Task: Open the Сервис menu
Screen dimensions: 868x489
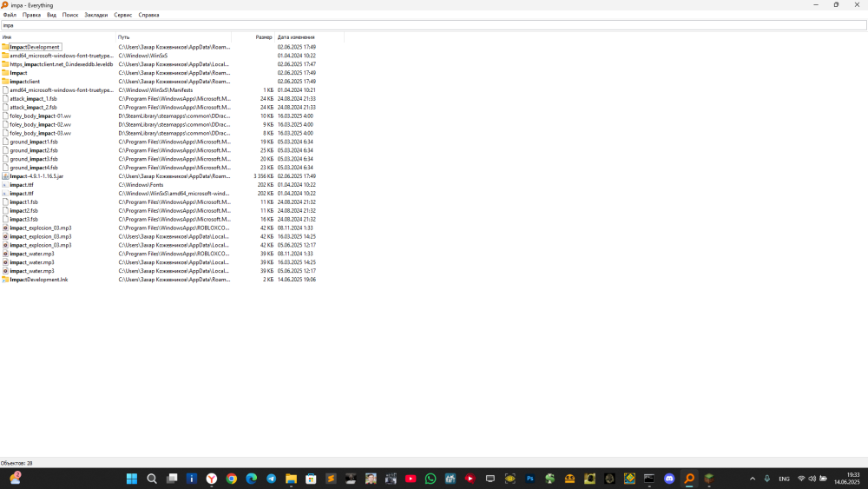Action: point(123,15)
